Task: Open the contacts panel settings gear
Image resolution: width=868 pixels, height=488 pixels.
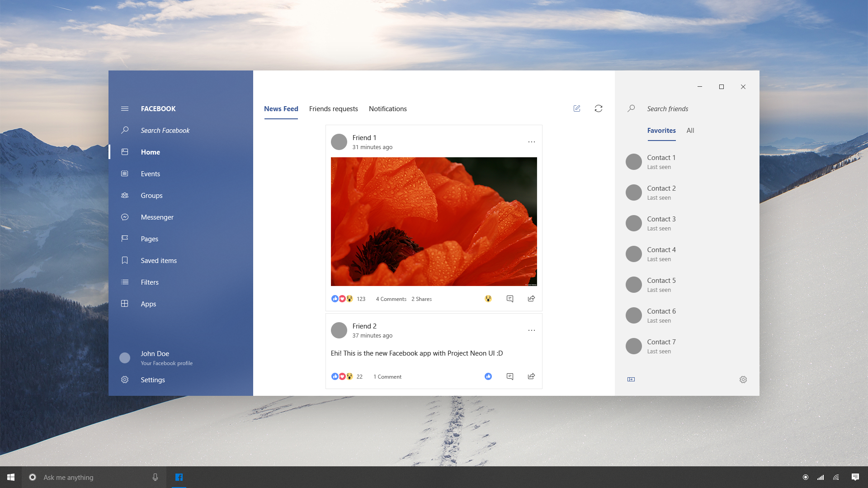Action: tap(743, 380)
